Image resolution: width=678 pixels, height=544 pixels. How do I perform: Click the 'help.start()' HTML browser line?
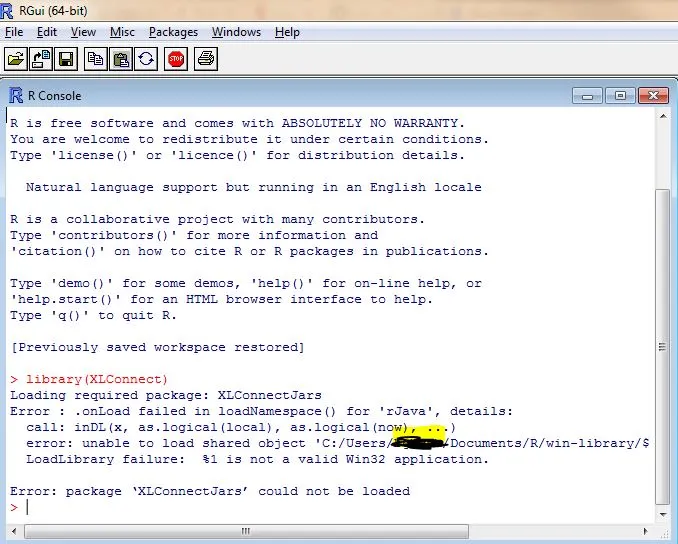[x=221, y=299]
